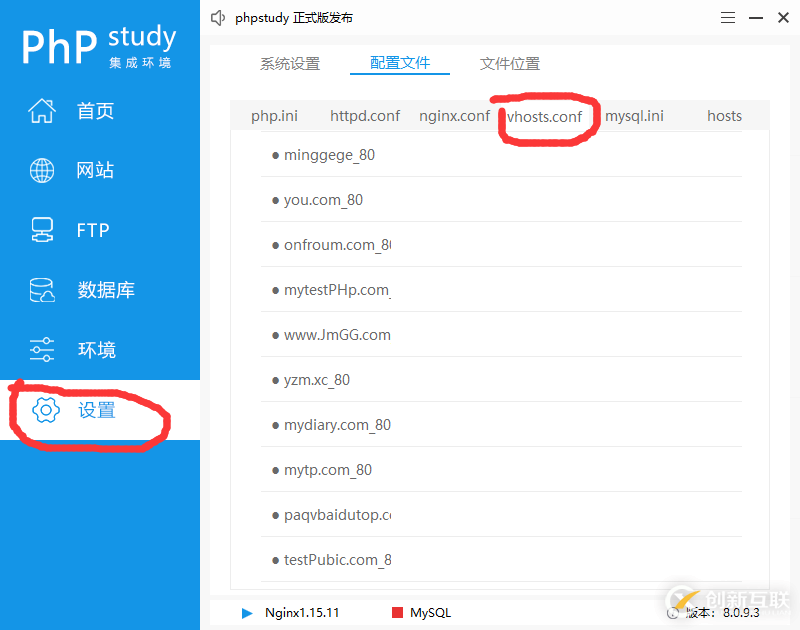Open the hamburger menu icon
Screen dimensions: 800x630
(728, 18)
